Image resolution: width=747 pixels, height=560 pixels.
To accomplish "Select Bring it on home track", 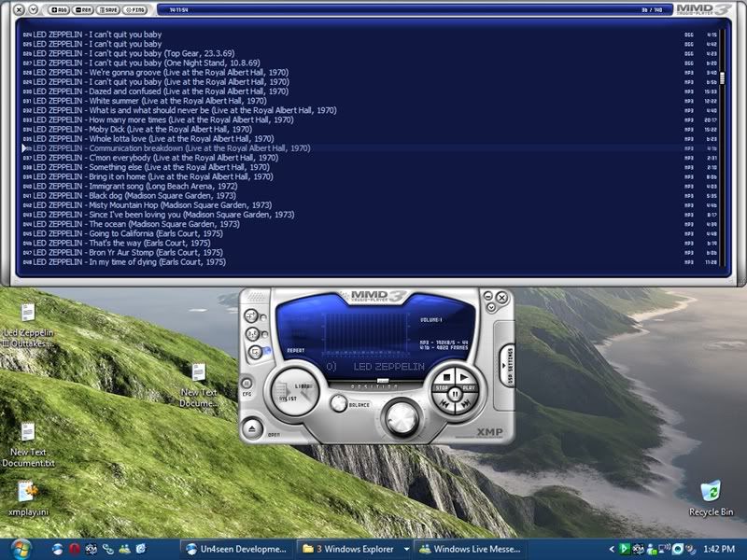I will click(x=369, y=176).
